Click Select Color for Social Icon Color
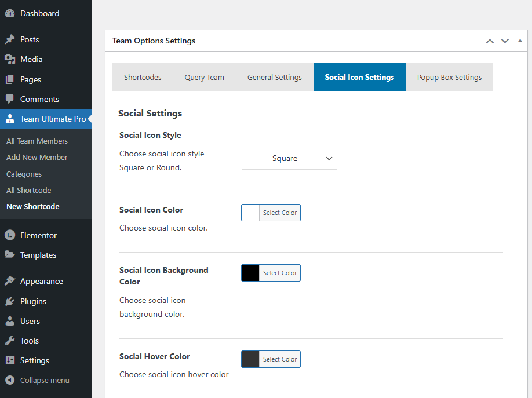 tap(280, 213)
